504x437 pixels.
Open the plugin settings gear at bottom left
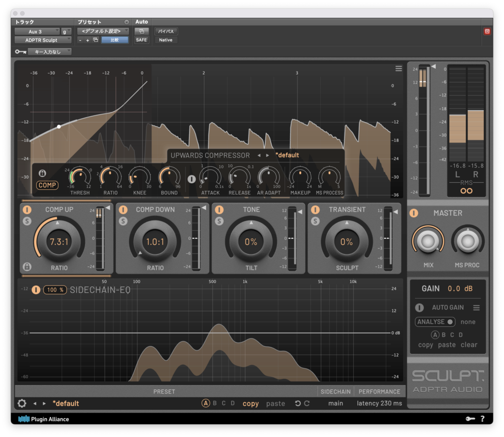click(22, 403)
